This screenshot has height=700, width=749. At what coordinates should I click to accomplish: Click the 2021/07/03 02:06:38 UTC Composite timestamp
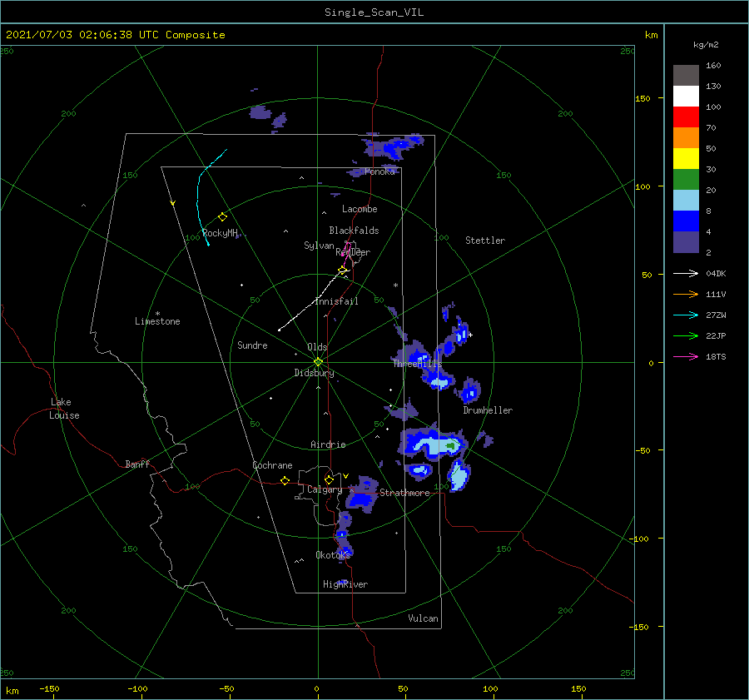pos(115,34)
